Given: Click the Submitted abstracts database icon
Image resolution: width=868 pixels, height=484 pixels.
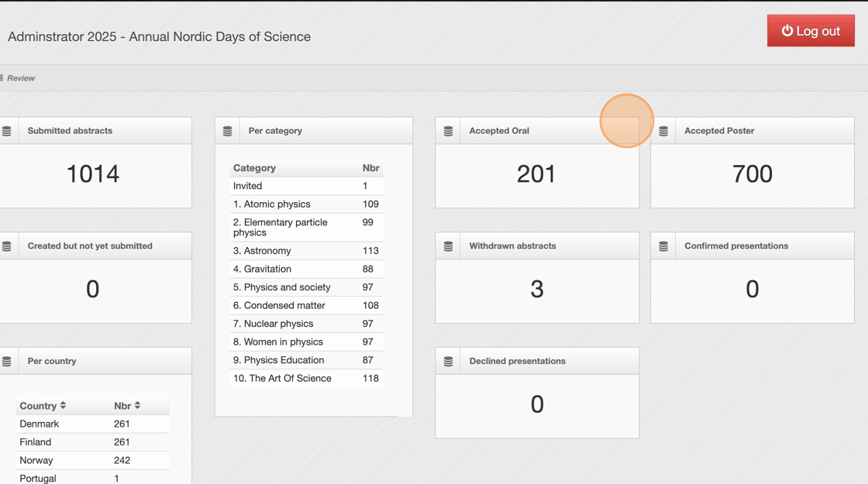Looking at the screenshot, I should pos(7,131).
